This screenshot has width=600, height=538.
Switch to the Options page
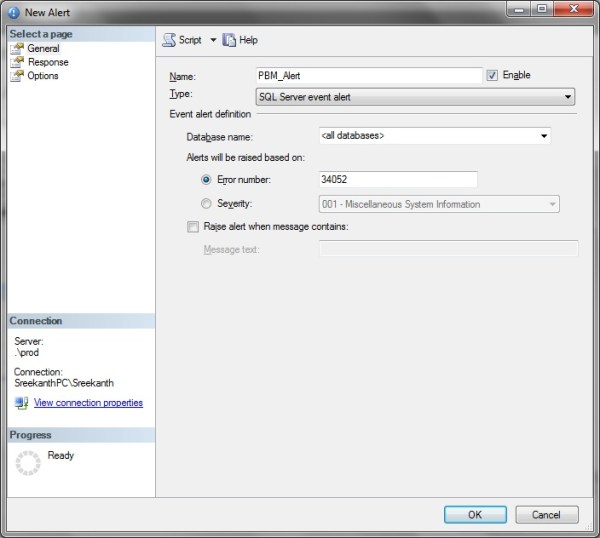pyautogui.click(x=43, y=76)
